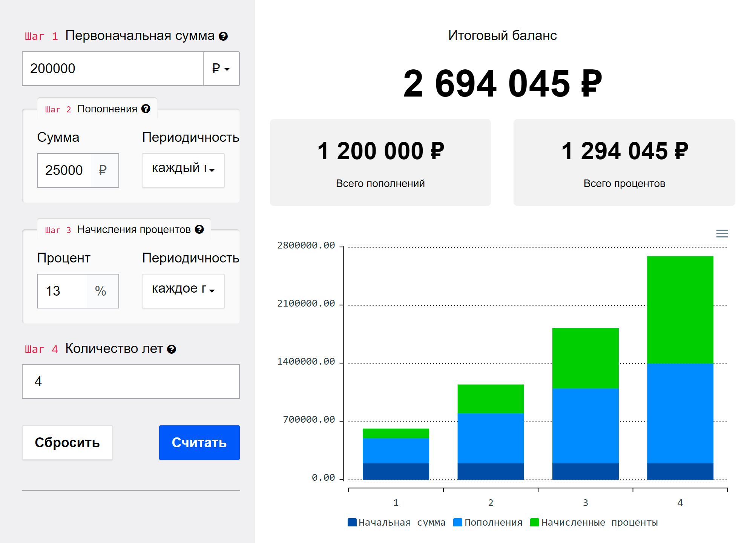Click the Всего процентов label
This screenshot has height=543, width=756.
click(624, 184)
